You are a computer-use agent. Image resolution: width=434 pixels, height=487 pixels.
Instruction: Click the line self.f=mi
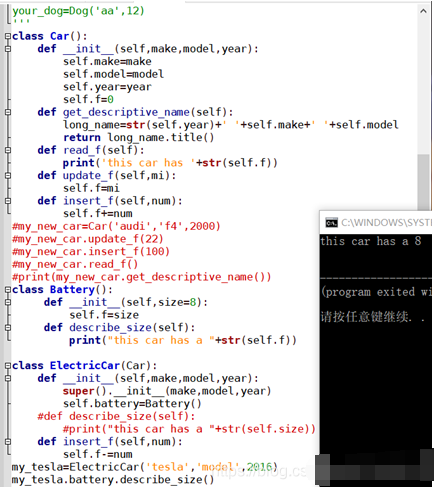tap(91, 188)
